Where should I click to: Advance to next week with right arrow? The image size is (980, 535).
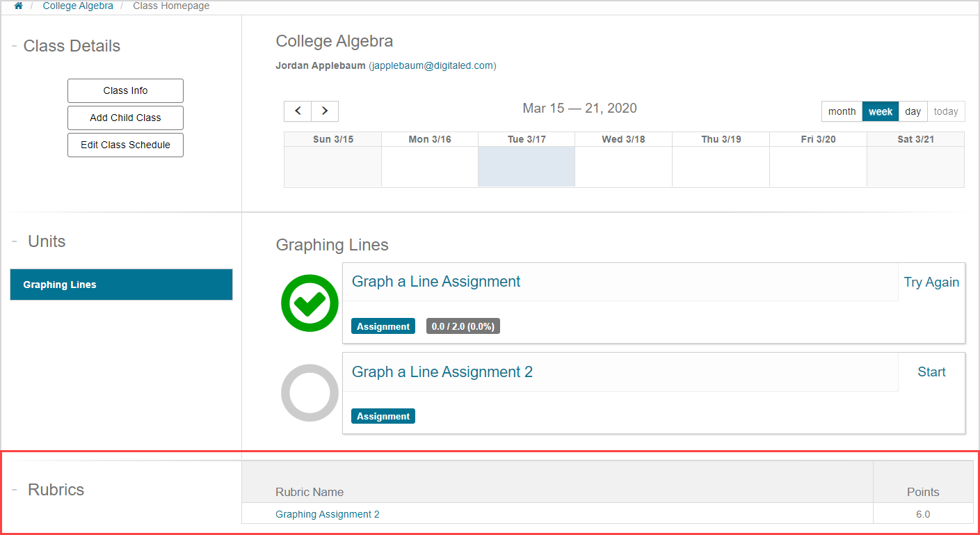(x=325, y=111)
